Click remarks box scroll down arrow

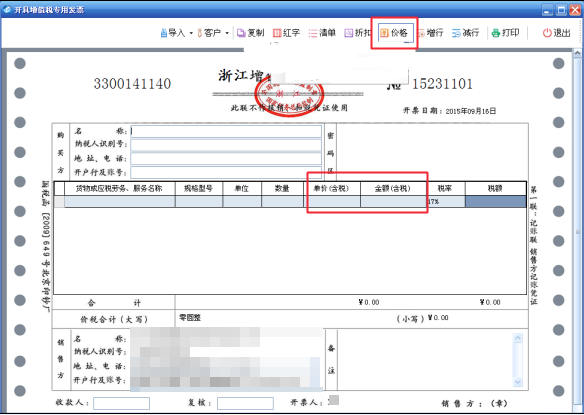pyautogui.click(x=518, y=382)
